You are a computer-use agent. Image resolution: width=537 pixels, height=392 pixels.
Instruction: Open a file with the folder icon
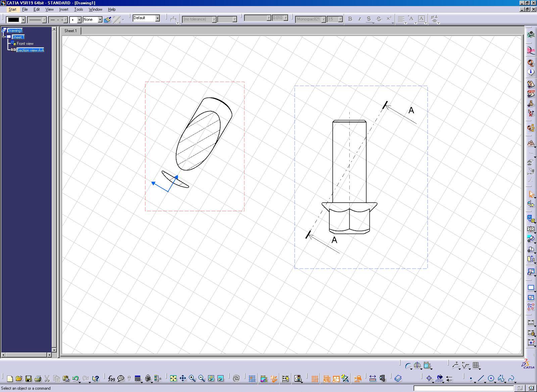19,379
